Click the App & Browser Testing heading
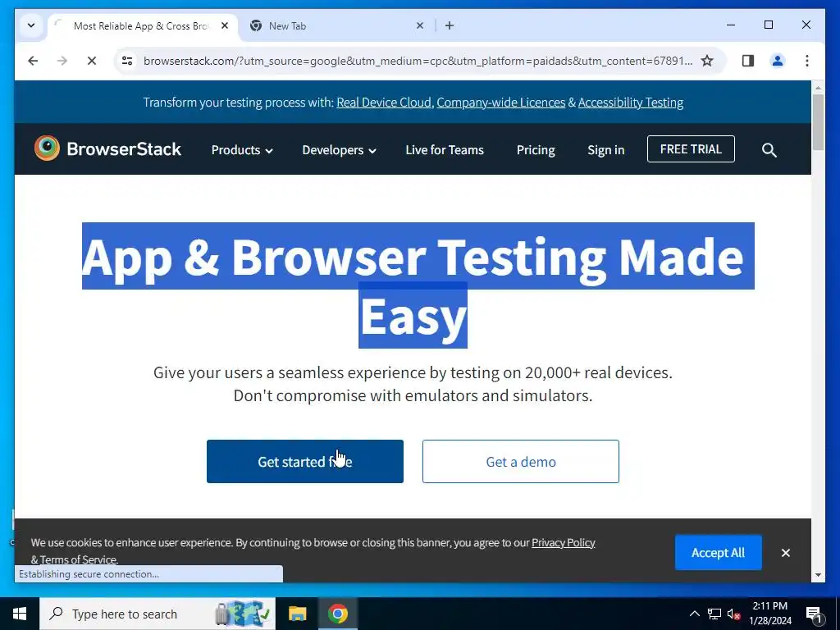 418,285
